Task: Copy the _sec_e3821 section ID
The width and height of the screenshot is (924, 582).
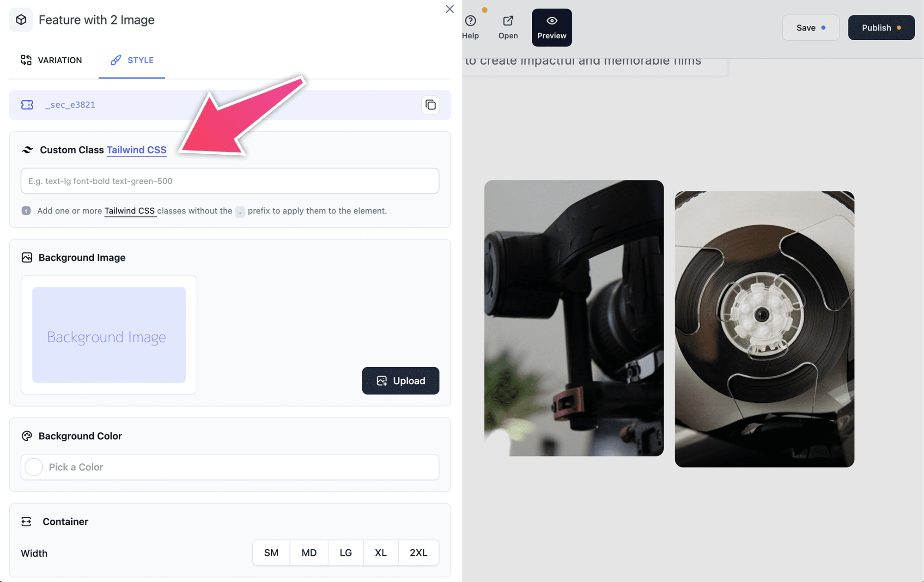Action: [431, 105]
